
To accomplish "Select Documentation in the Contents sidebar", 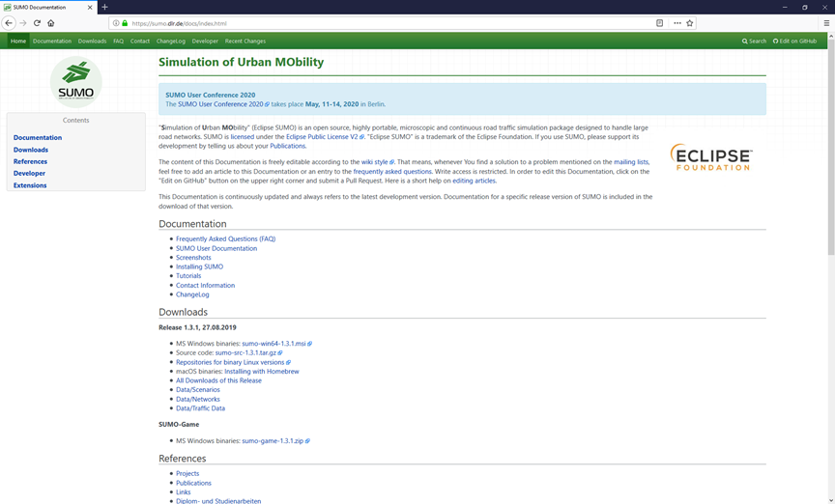I will [38, 137].
